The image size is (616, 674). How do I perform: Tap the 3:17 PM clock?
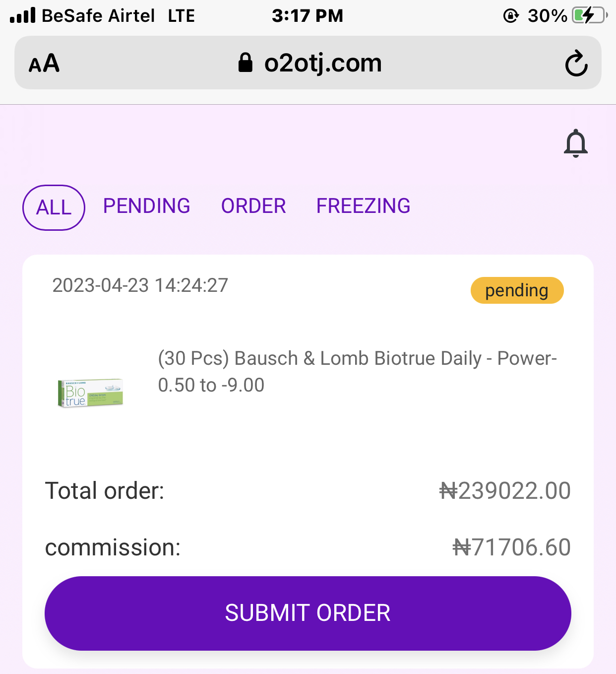click(x=307, y=15)
